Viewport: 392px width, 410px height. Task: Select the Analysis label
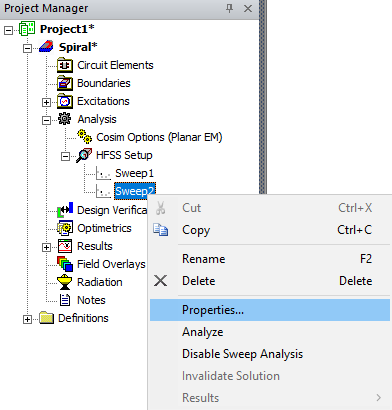(97, 119)
